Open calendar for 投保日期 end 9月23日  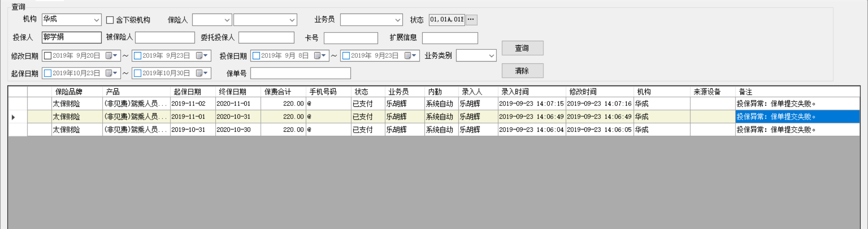click(x=410, y=56)
